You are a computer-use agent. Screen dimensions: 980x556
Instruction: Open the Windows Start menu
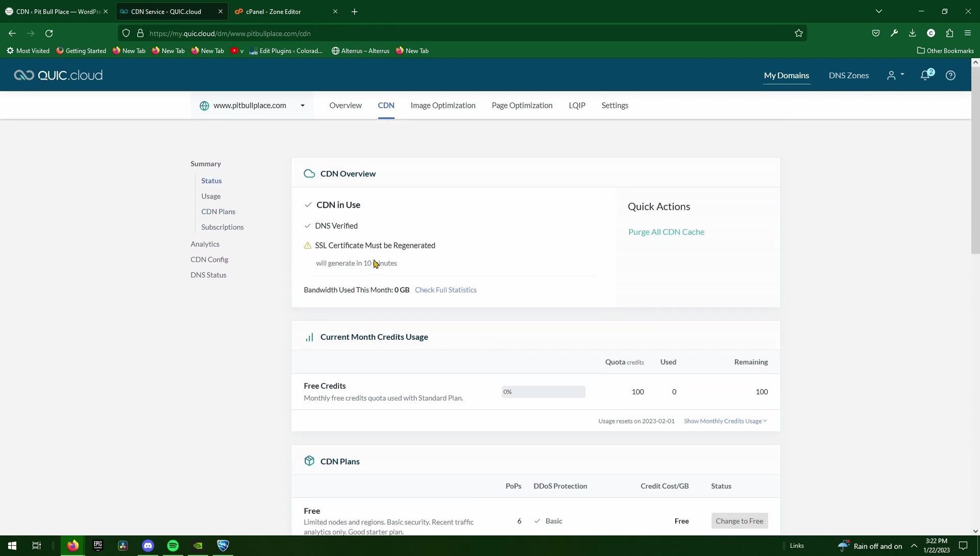12,546
